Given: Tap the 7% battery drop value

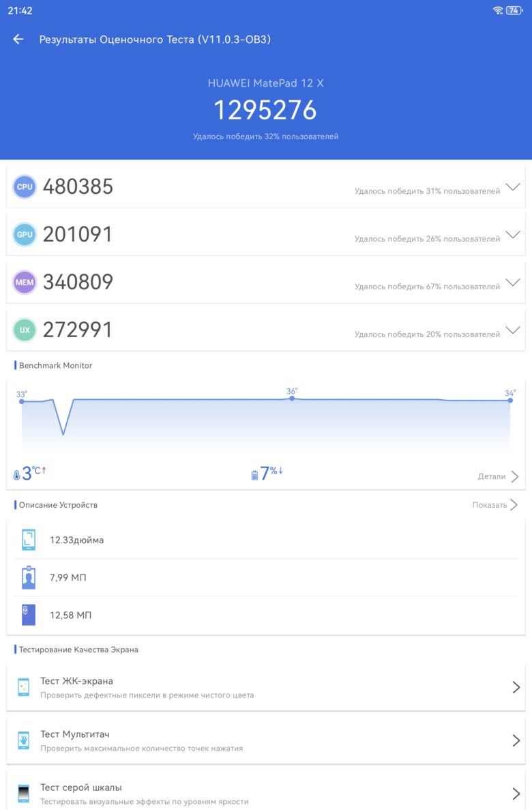Looking at the screenshot, I should (271, 473).
